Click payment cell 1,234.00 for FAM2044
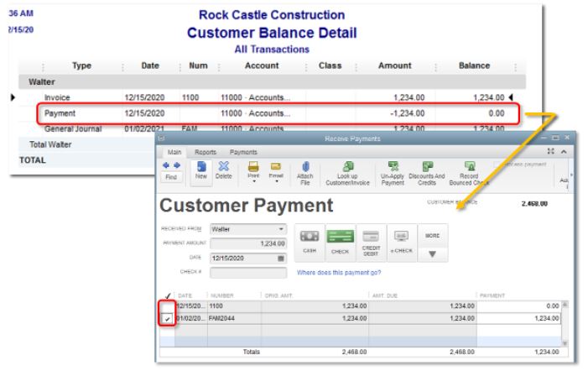The height and width of the screenshot is (376, 588). click(518, 319)
